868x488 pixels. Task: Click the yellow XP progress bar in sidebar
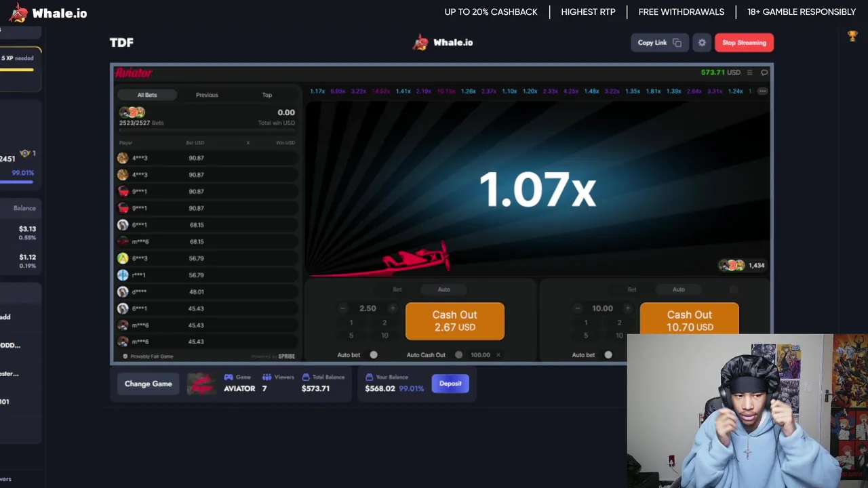[17, 69]
